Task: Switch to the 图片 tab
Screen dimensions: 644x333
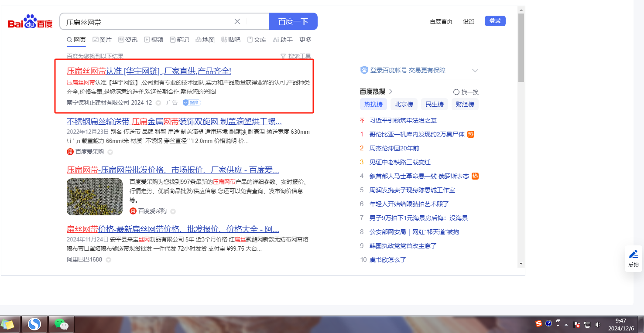Action: [102, 40]
